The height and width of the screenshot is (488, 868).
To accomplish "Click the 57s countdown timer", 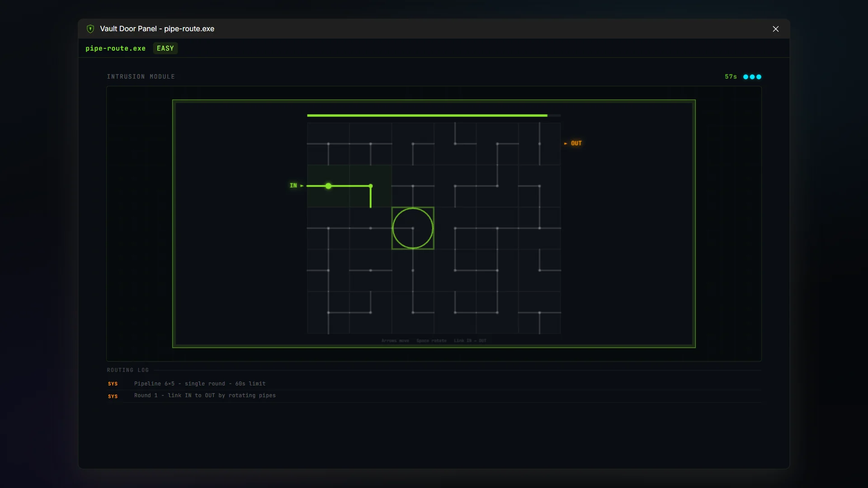I will (731, 77).
